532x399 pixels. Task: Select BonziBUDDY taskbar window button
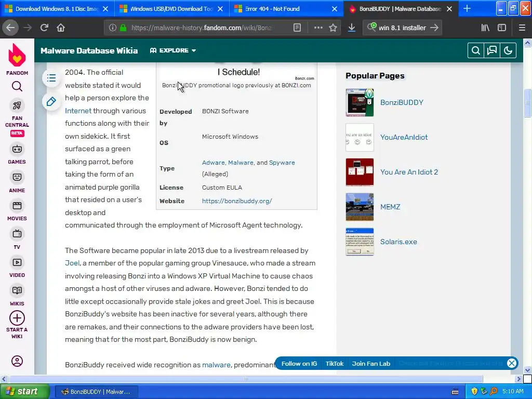[x=96, y=392]
